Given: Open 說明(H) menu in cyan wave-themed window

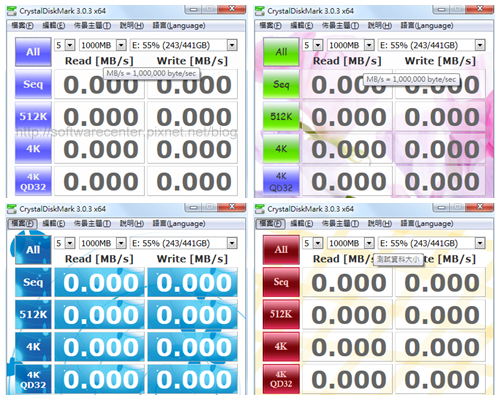Looking at the screenshot, I should 132,224.
